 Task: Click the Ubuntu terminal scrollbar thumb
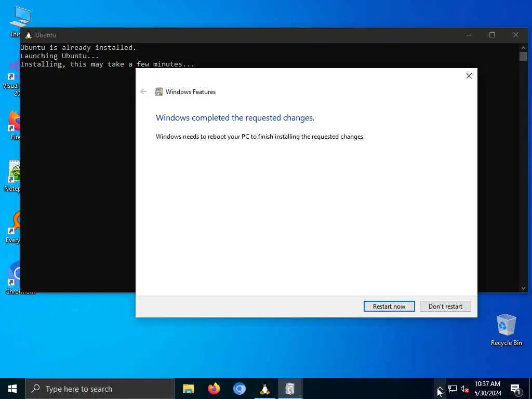pyautogui.click(x=523, y=56)
